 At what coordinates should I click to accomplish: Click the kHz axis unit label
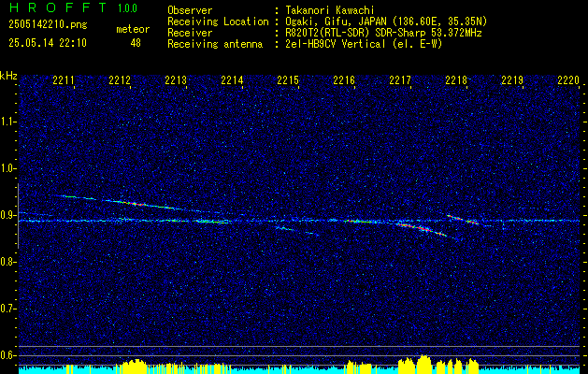[8, 76]
